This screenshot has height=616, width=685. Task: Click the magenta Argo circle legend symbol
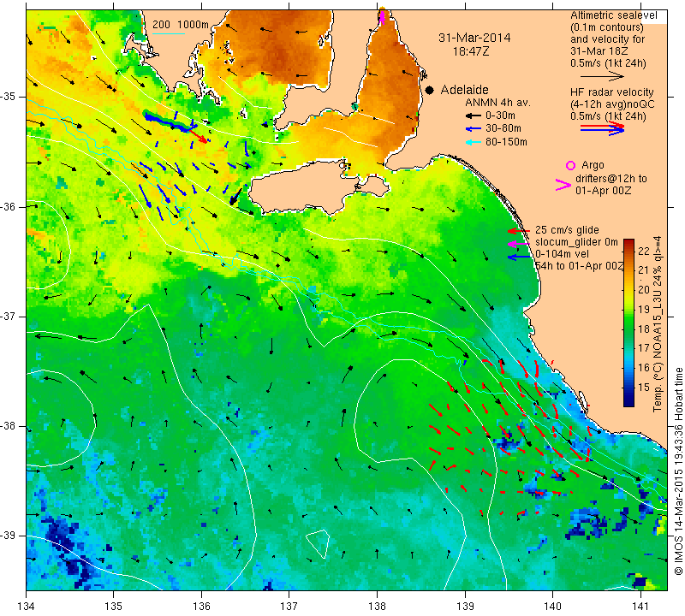click(570, 165)
